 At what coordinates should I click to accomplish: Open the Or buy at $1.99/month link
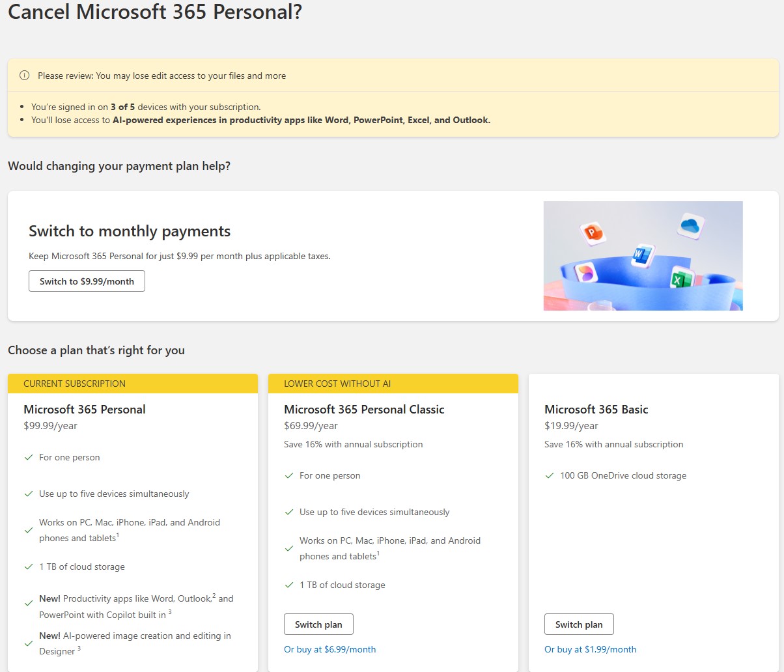(x=591, y=649)
